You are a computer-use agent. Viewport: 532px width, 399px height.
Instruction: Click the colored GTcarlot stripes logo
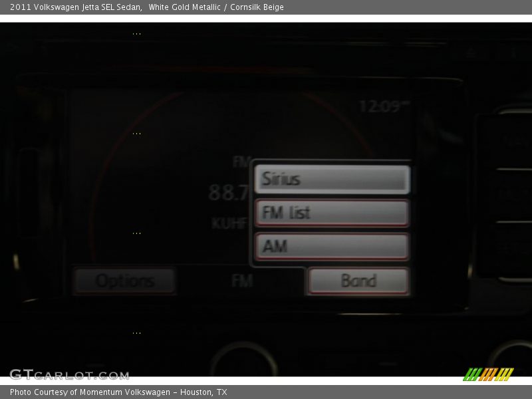click(490, 372)
